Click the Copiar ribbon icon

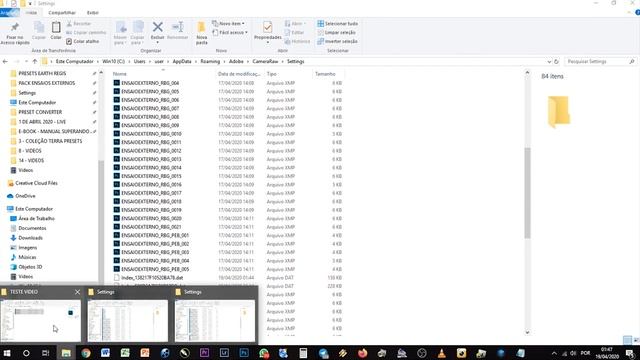[x=39, y=28]
